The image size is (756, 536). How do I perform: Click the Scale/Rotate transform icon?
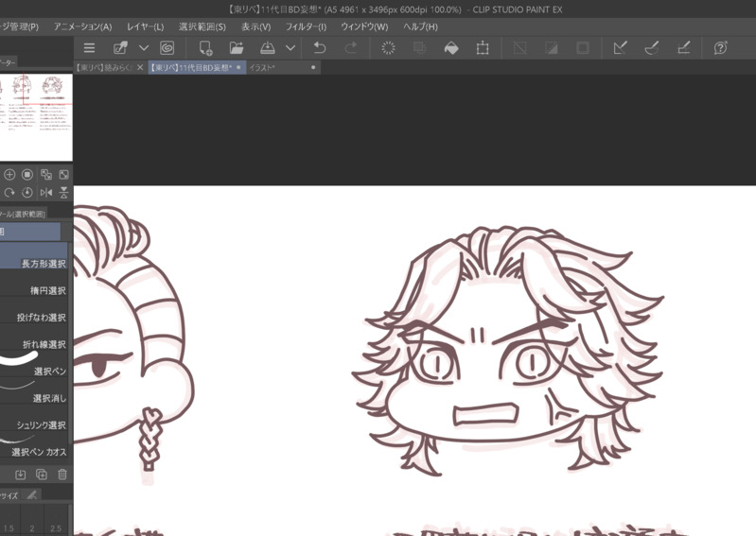[483, 47]
